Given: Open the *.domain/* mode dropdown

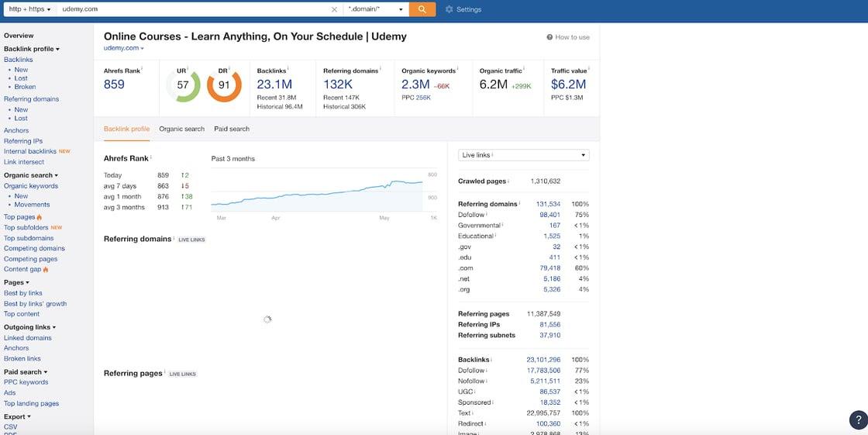Looking at the screenshot, I should (376, 9).
